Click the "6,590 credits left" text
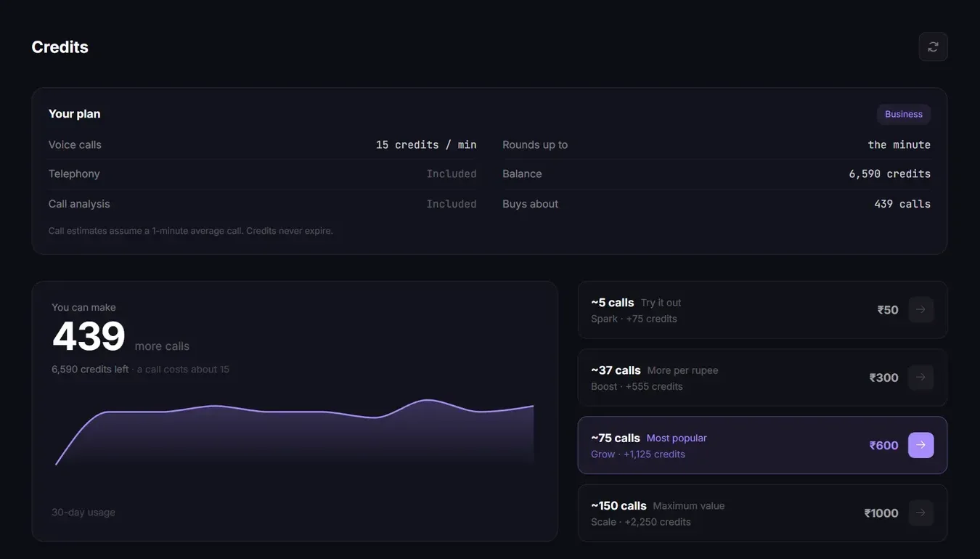The image size is (980, 559). [90, 370]
